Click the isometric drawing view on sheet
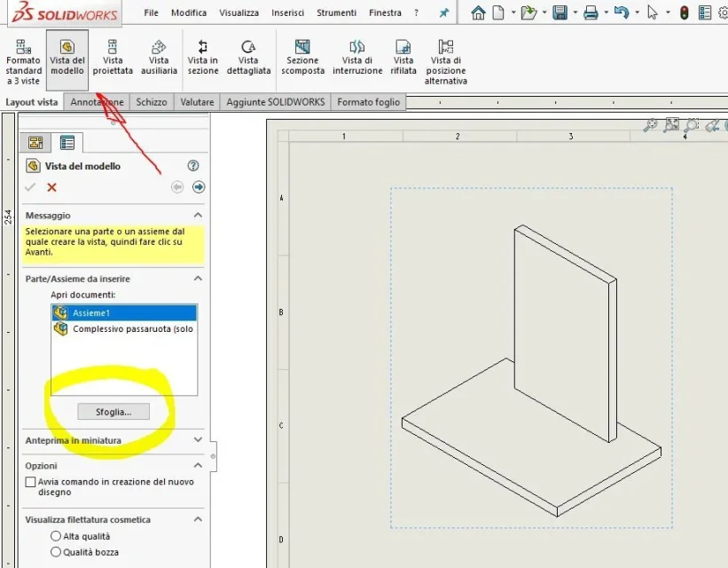728x568 pixels. 531,358
